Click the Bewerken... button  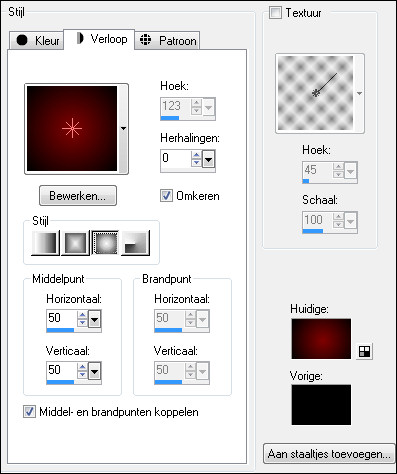click(x=78, y=196)
